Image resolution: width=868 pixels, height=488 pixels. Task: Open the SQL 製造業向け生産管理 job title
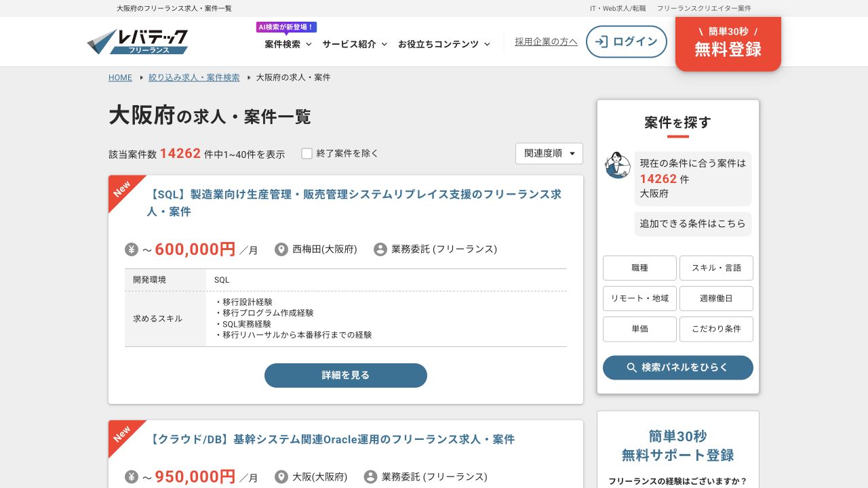pyautogui.click(x=354, y=203)
